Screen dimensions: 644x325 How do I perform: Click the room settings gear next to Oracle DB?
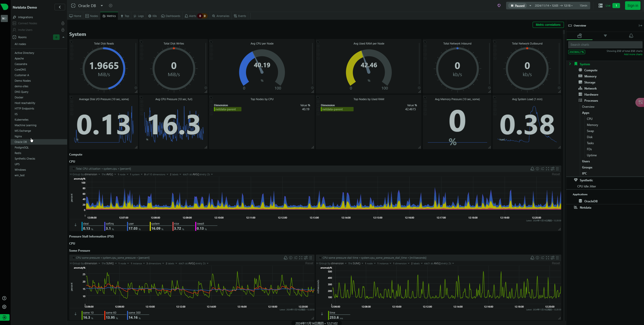click(x=110, y=6)
